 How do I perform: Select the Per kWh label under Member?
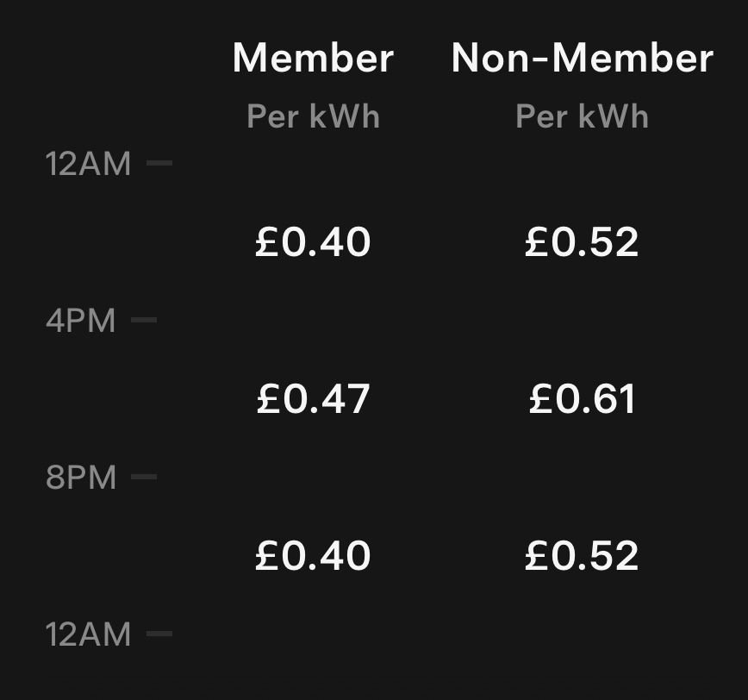point(313,116)
